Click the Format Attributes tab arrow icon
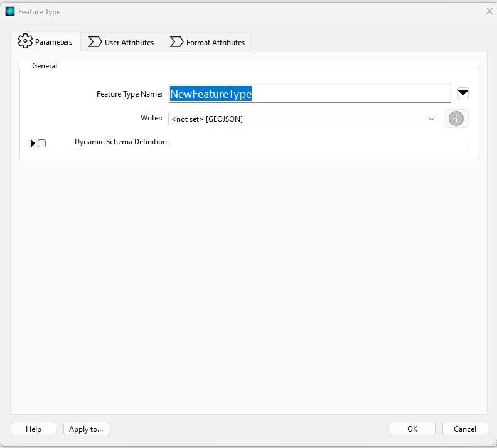 click(x=176, y=42)
